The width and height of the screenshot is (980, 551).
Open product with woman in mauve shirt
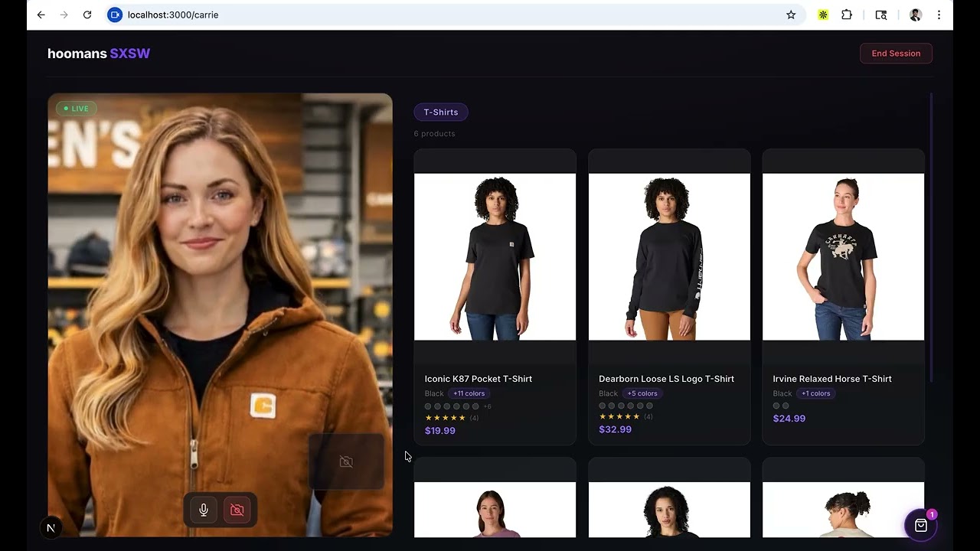pyautogui.click(x=495, y=510)
